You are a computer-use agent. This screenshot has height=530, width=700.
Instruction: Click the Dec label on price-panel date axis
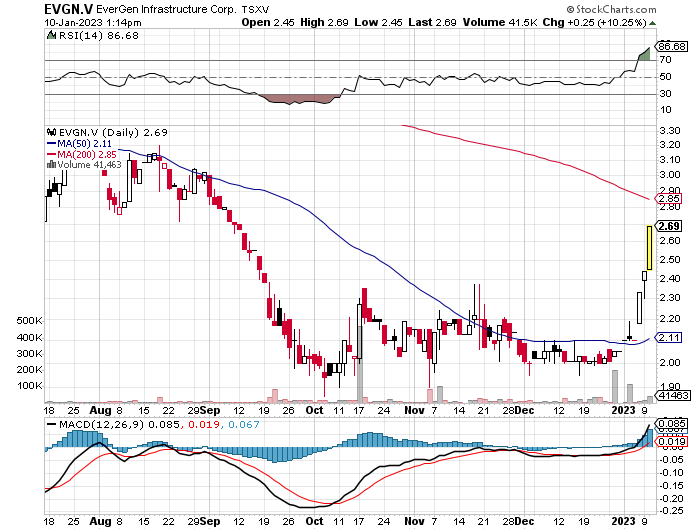[524, 410]
